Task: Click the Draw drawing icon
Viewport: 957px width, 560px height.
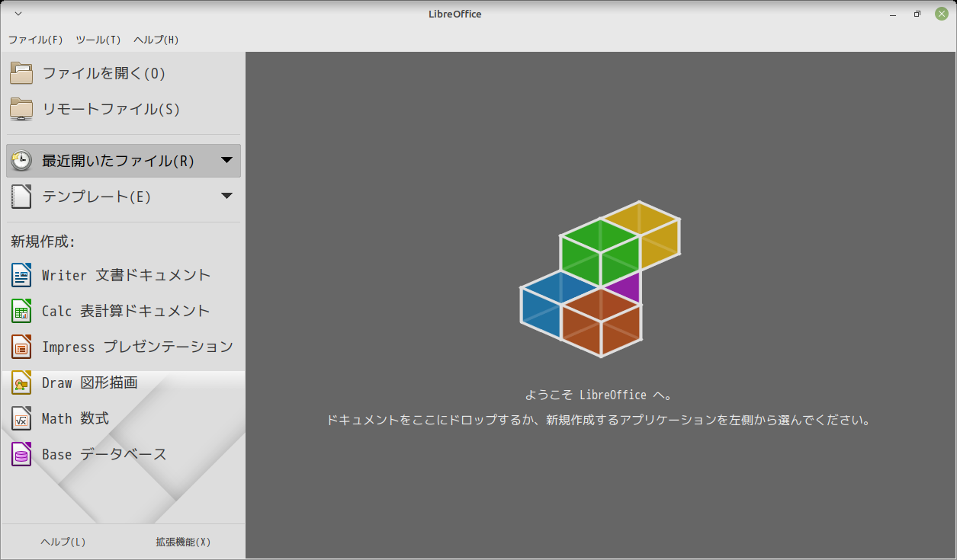Action: coord(21,382)
